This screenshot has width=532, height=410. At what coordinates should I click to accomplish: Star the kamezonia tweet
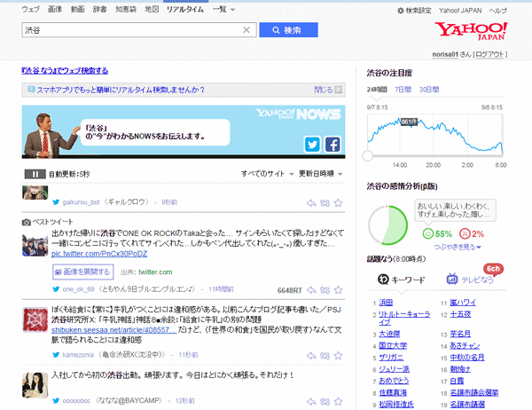tap(338, 355)
